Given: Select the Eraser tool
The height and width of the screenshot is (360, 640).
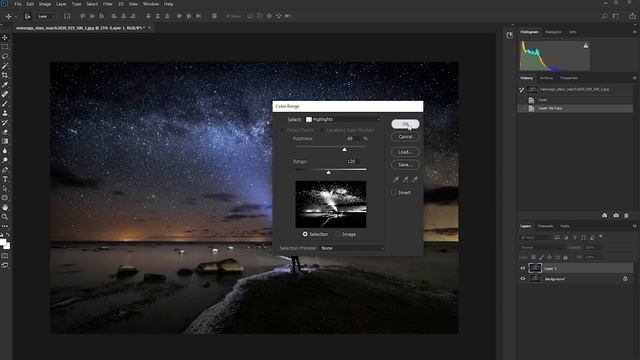Looking at the screenshot, I should pyautogui.click(x=5, y=132).
